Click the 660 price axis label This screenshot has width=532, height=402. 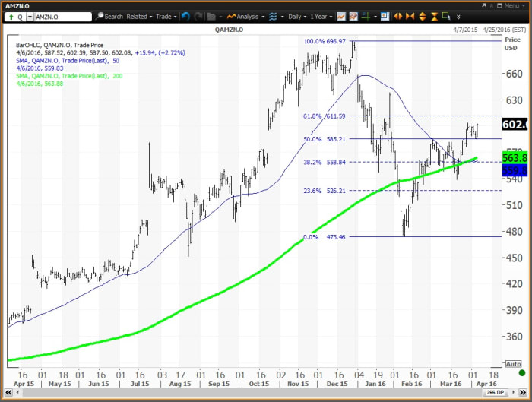(513, 73)
